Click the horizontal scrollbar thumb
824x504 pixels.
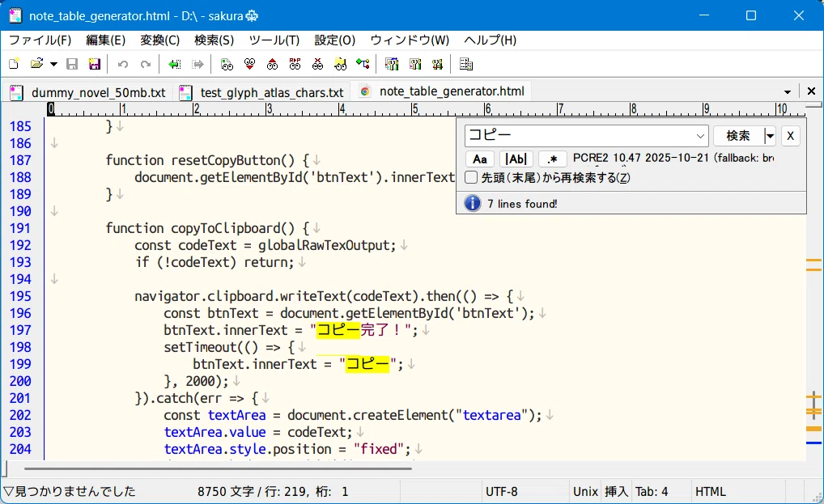coord(218,468)
